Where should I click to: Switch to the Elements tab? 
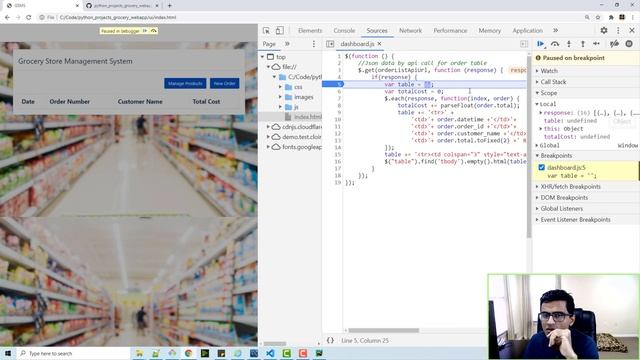[x=310, y=31]
